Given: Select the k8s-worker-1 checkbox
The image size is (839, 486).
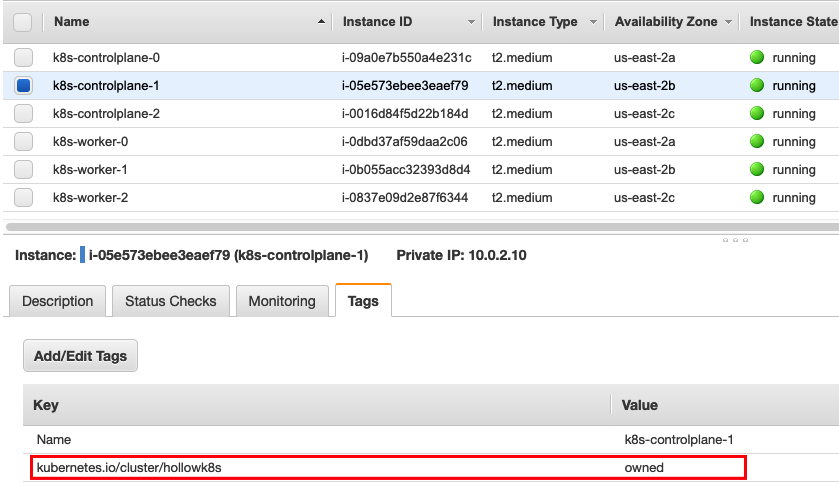Looking at the screenshot, I should 23,170.
